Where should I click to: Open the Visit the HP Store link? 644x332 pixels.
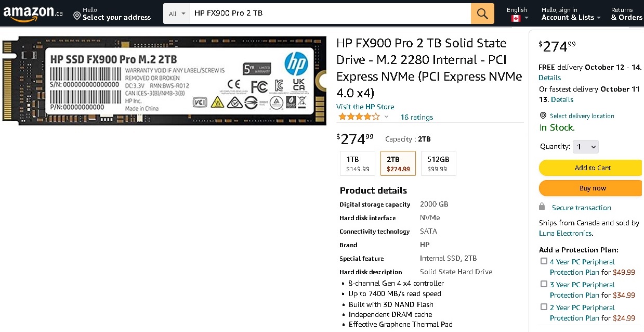coord(365,107)
